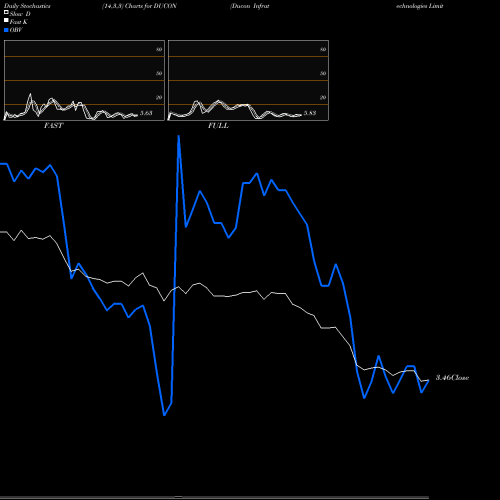Image resolution: width=500 pixels, height=500 pixels.
Task: Select the 'Daily Stochastics' title text
Action: 27,6
